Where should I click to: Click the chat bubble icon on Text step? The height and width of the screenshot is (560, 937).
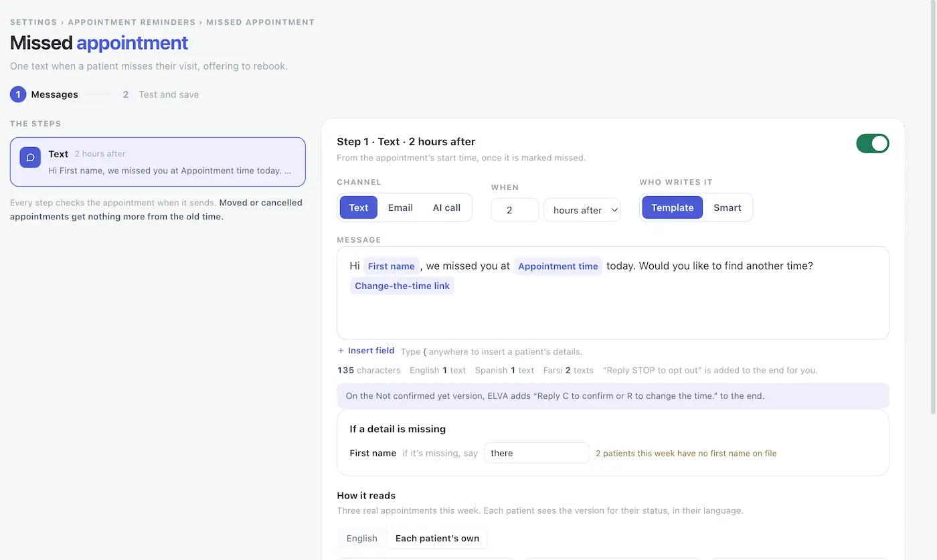30,157
